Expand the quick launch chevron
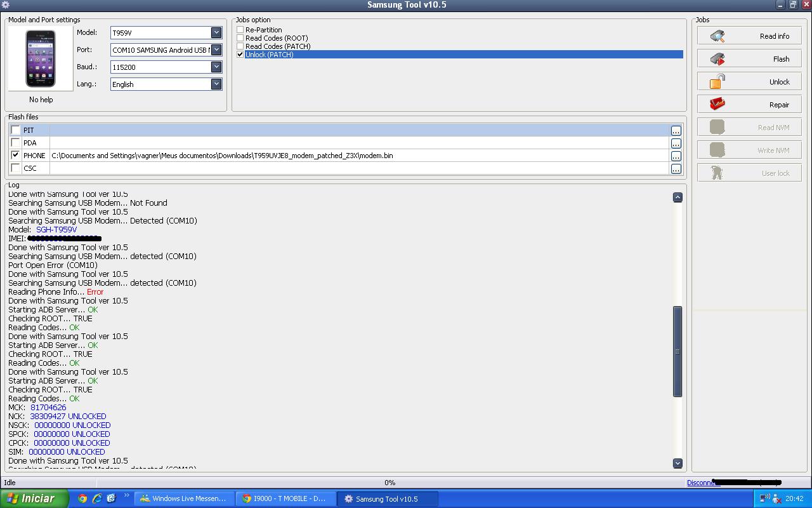Viewport: 812px width, 508px height. (126, 496)
